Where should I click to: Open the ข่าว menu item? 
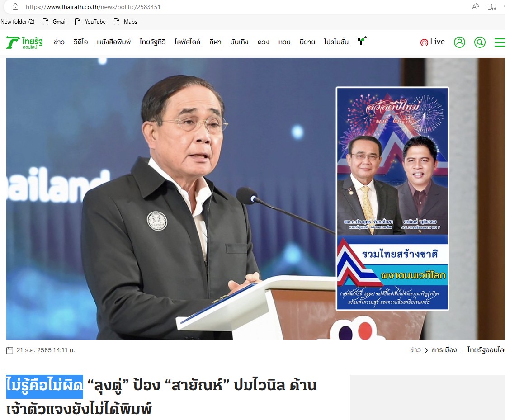[59, 42]
